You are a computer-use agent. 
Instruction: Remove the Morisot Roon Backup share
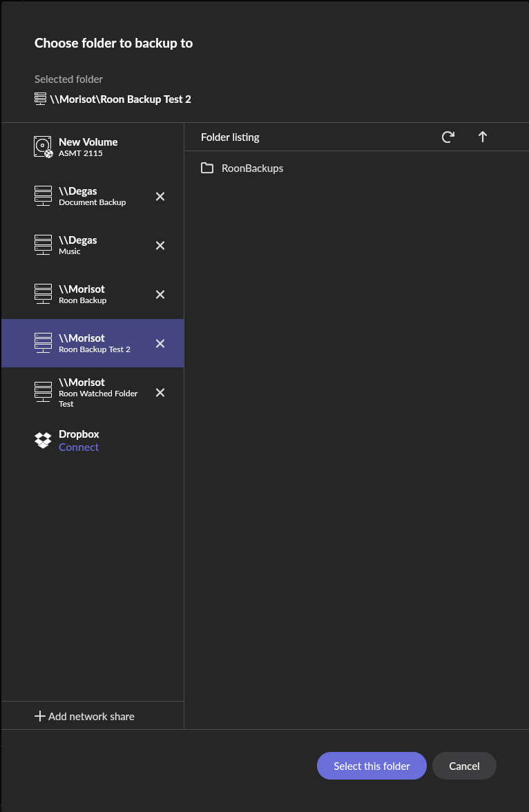click(160, 295)
